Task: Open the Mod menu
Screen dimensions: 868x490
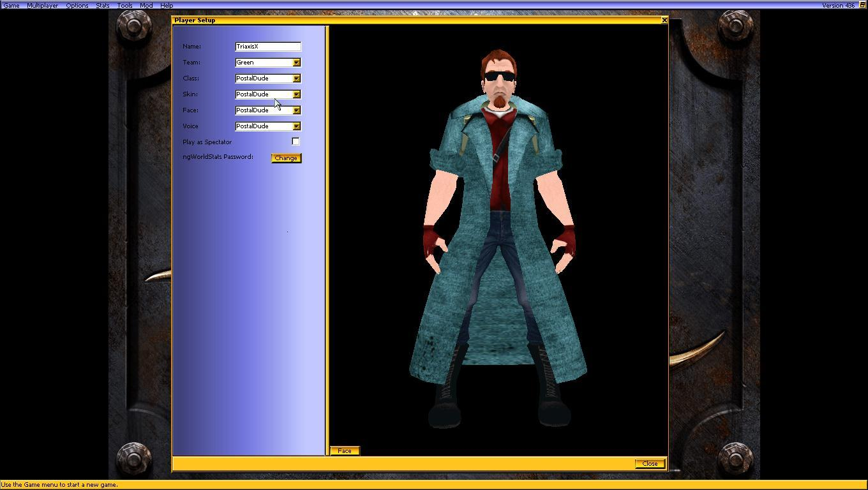Action: point(146,5)
